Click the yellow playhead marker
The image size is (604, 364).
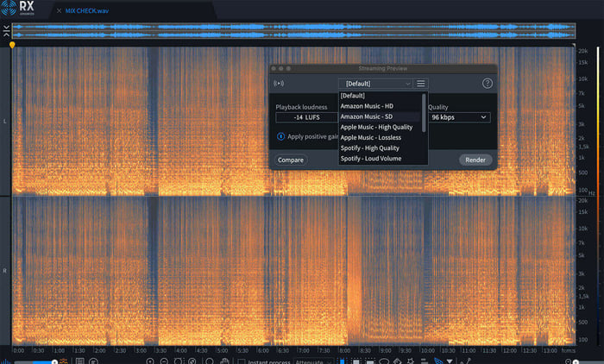coord(12,45)
